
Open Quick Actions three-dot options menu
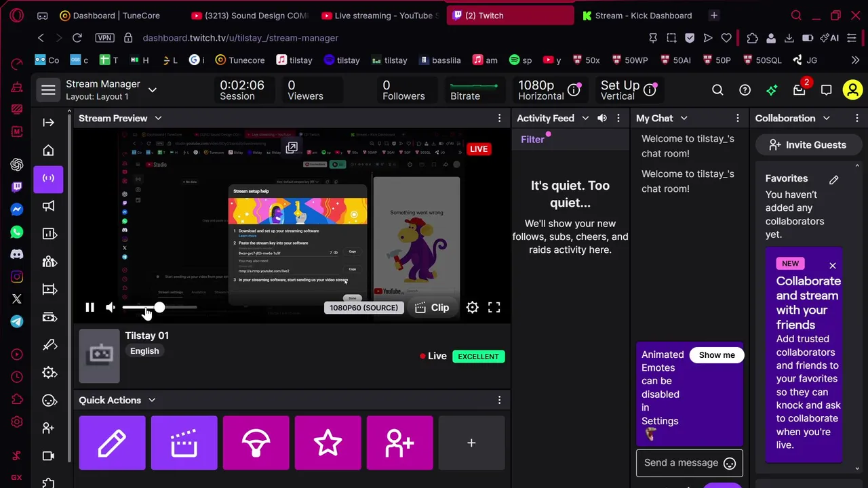point(500,400)
